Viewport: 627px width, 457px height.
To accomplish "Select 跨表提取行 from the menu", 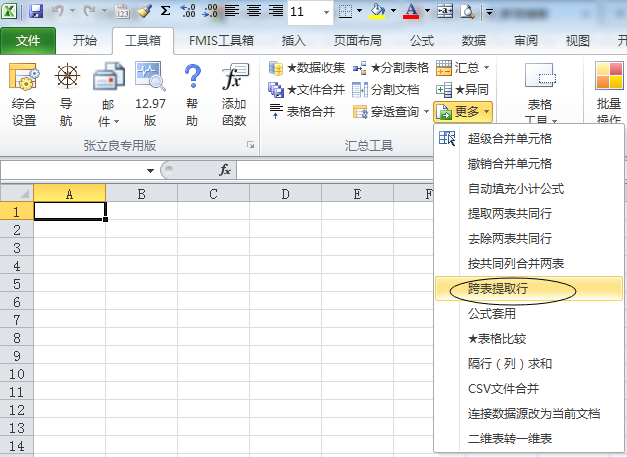I will point(497,289).
